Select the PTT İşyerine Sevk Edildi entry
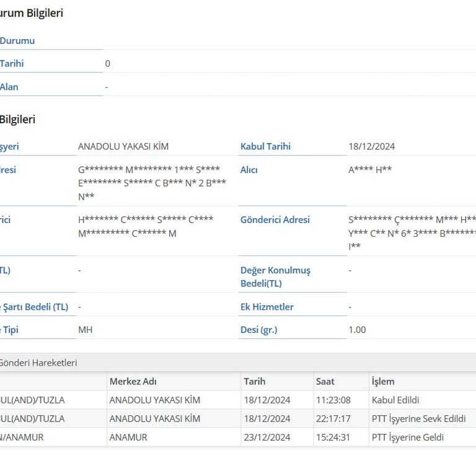The width and height of the screenshot is (476, 476). click(x=418, y=418)
